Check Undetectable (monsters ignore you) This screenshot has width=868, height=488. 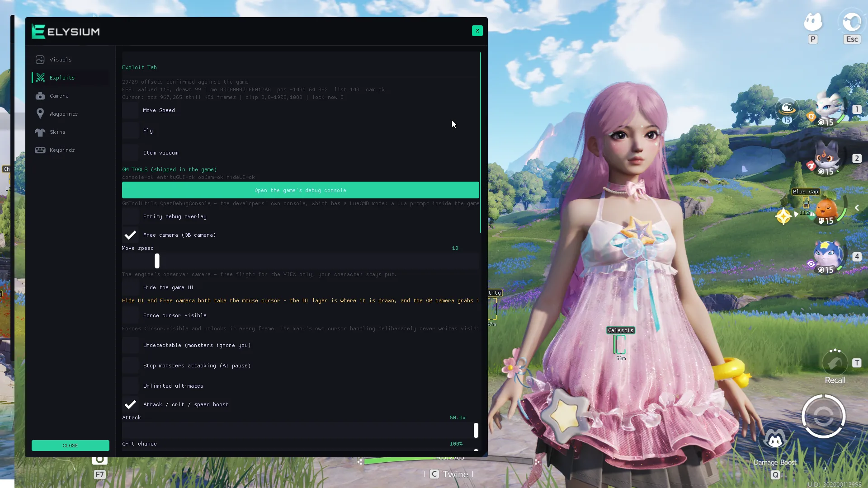[x=130, y=345]
